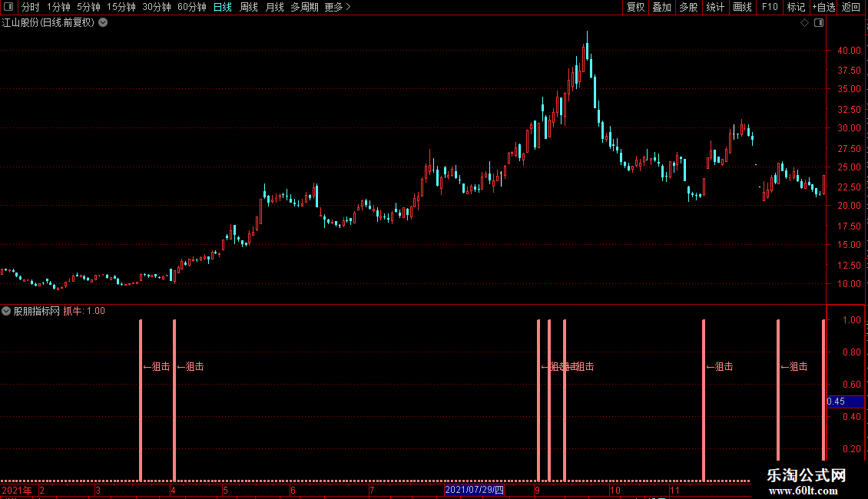Viewport: 868px width, 499px height.
Task: Click the 抓牛: 1.00 indicator value
Action: coord(84,311)
